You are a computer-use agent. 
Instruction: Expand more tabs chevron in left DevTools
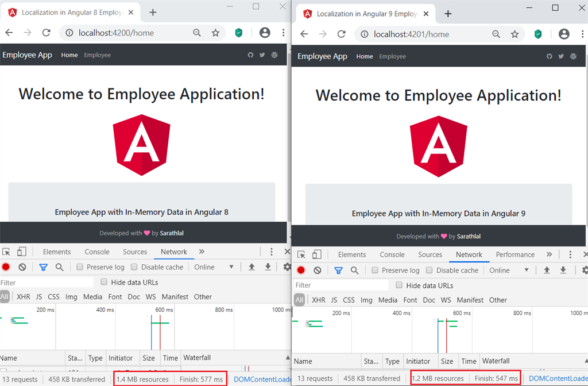202,252
